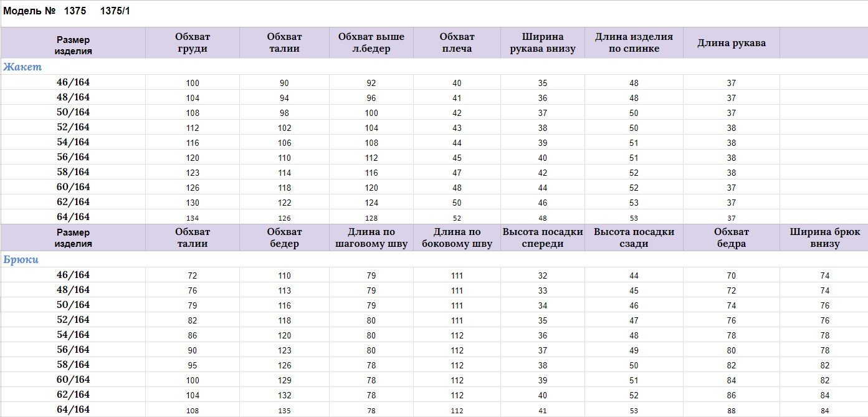This screenshot has width=868, height=417.
Task: Select the Длина по шаговому шву header
Action: coord(371,237)
